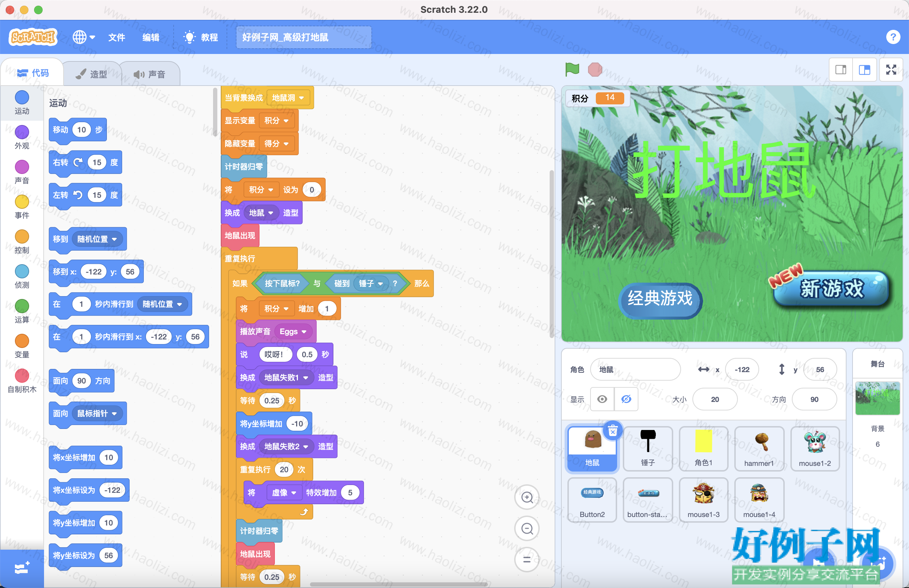The image size is (909, 588).
Task: Click the Scratch logo
Action: [x=33, y=37]
